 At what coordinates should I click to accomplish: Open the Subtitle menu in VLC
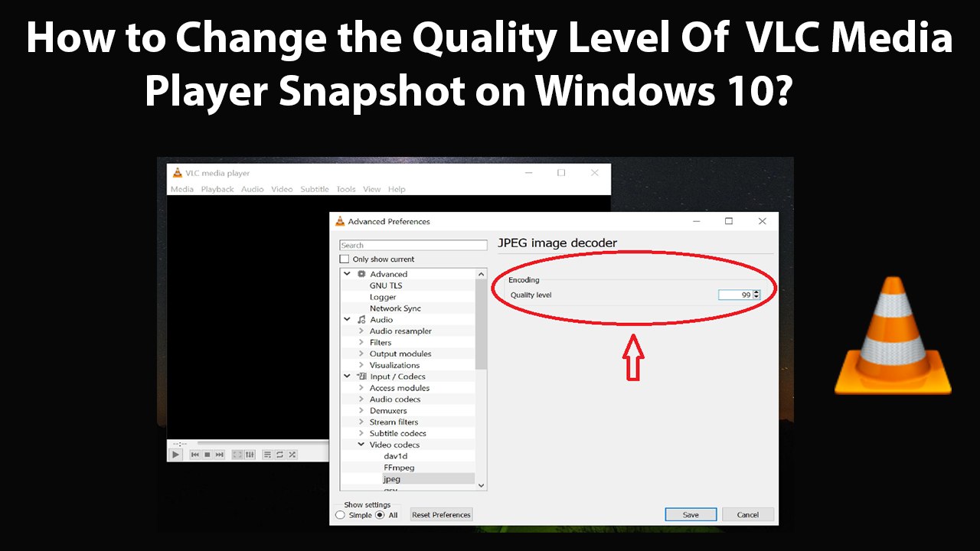315,189
